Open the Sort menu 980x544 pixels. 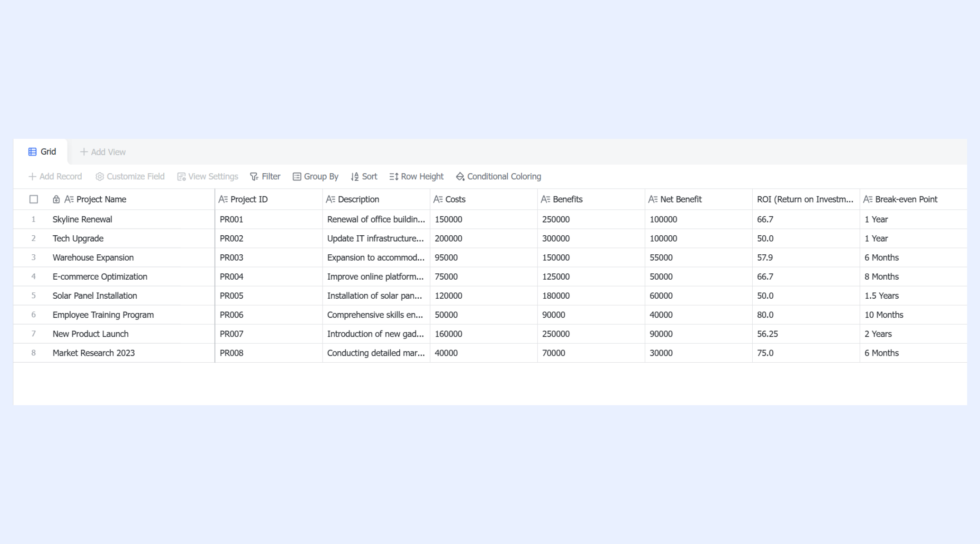point(364,176)
